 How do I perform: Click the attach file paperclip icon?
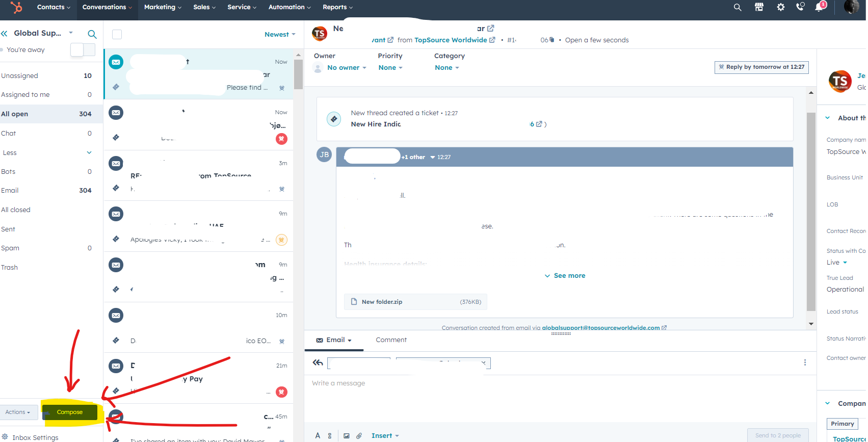359,435
